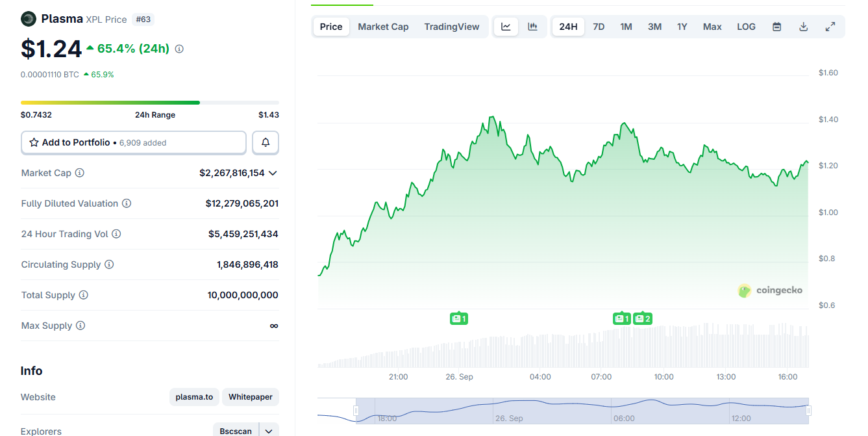The width and height of the screenshot is (868, 436).
Task: Toggle logarithmic scale with LOG
Action: 745,26
